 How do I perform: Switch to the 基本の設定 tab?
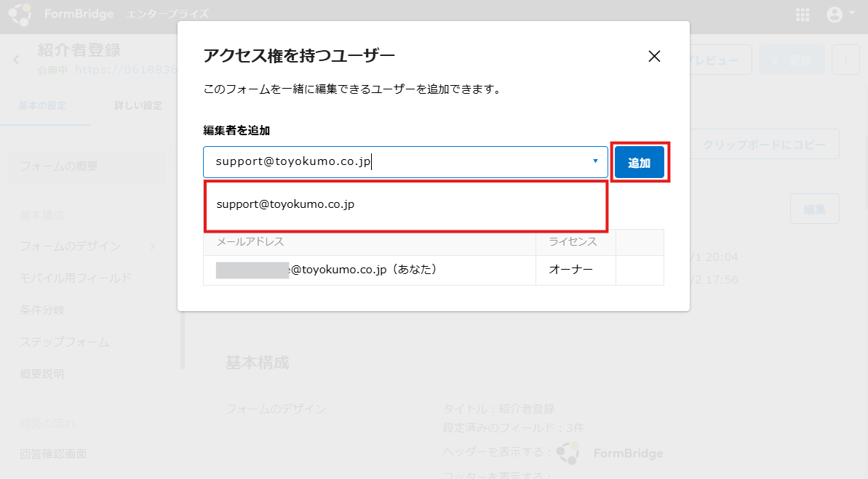(42, 106)
